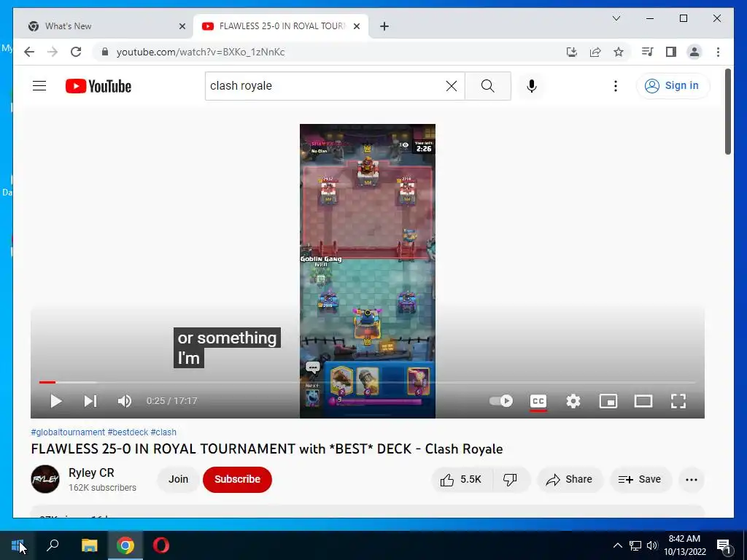Screen dimensions: 747x560
Task: Click the #clash hashtag
Action: [x=163, y=432]
